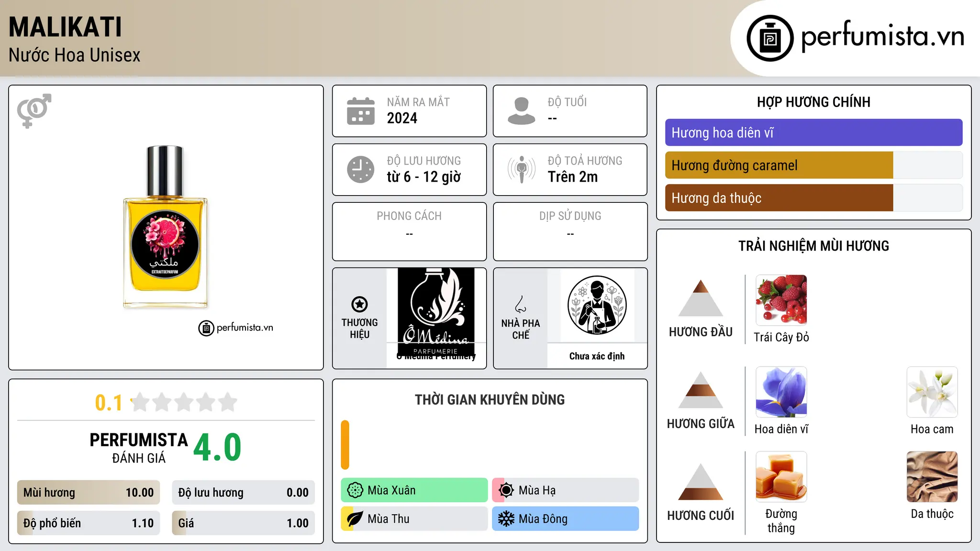Click the Chưa xác định perfumer label
The height and width of the screenshot is (551, 980).
pos(597,356)
